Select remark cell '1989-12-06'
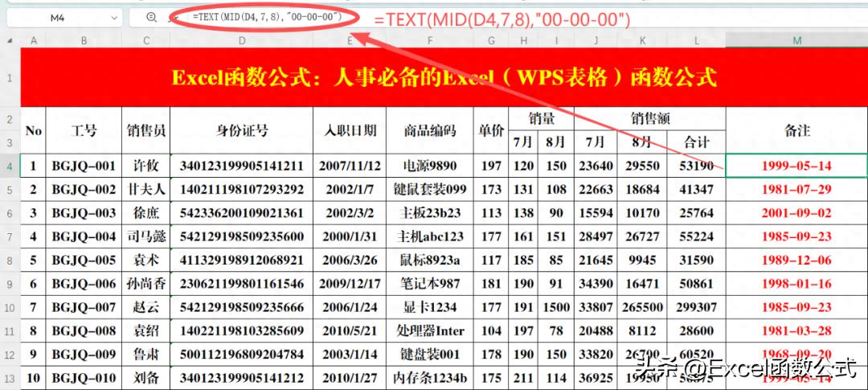The width and height of the screenshot is (868, 390). (796, 260)
